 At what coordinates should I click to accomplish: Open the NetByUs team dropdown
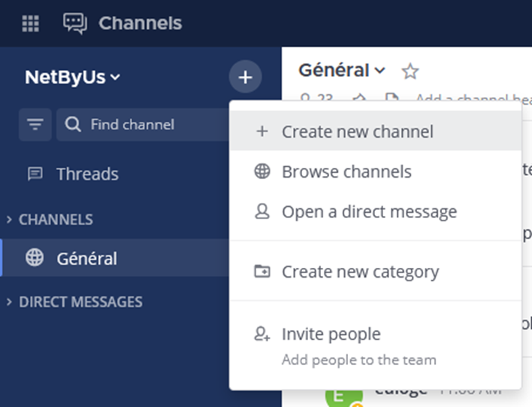(x=72, y=77)
